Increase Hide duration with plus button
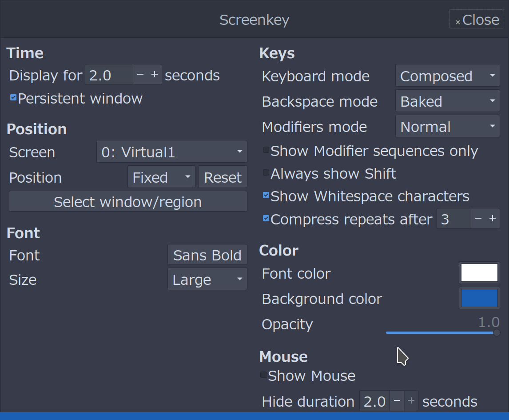The width and height of the screenshot is (509, 420). [x=411, y=401]
